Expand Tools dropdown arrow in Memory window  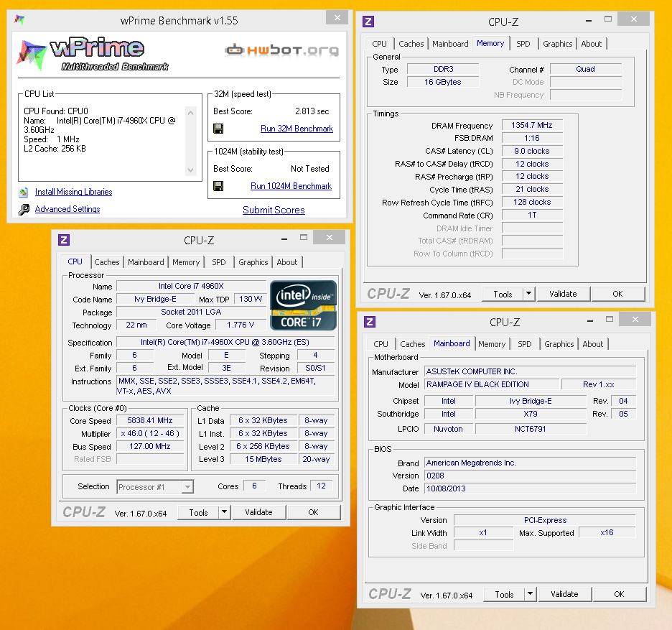[x=529, y=294]
